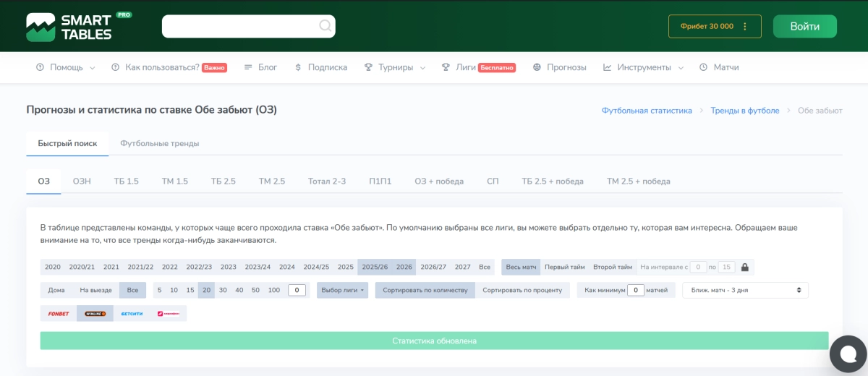Screen dimensions: 868x376
Task: Choose Первый тайм period
Action: pyautogui.click(x=564, y=267)
